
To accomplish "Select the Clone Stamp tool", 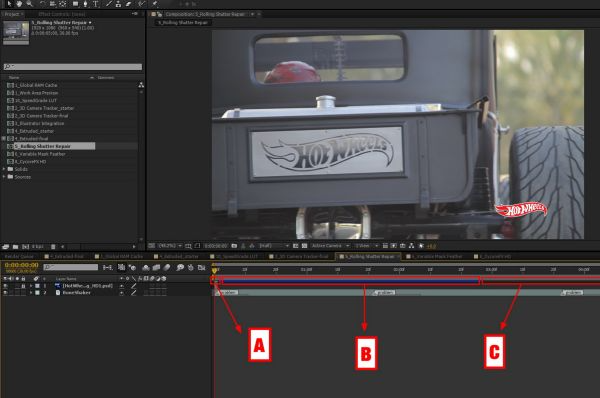I will click(x=119, y=3).
